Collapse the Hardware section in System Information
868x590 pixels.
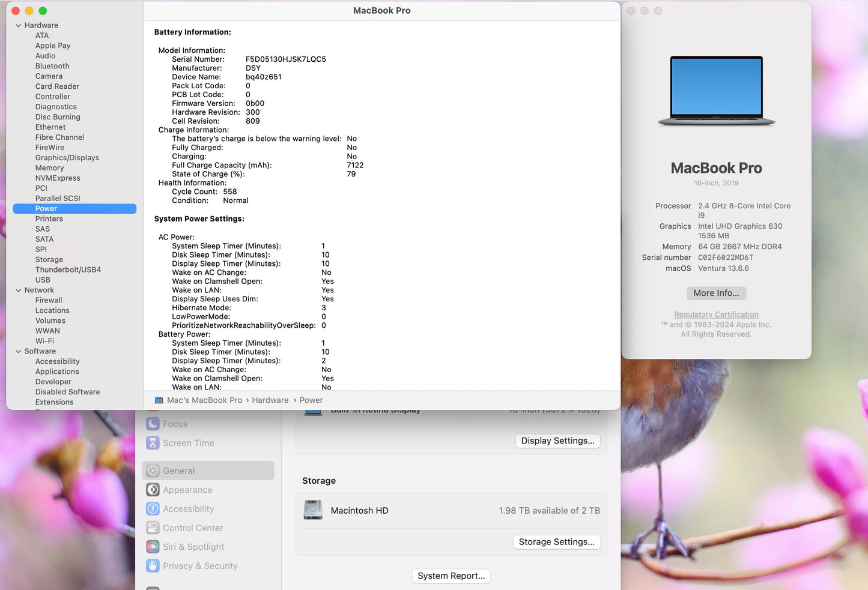coord(18,25)
